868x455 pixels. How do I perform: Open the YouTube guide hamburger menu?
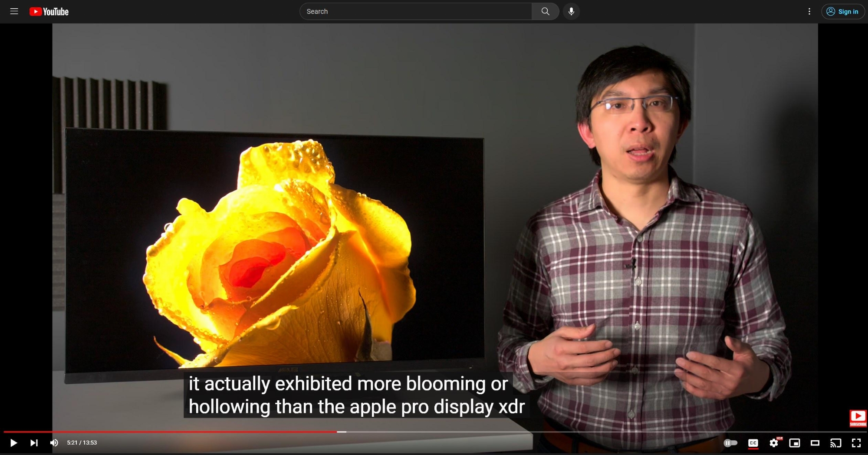click(14, 11)
